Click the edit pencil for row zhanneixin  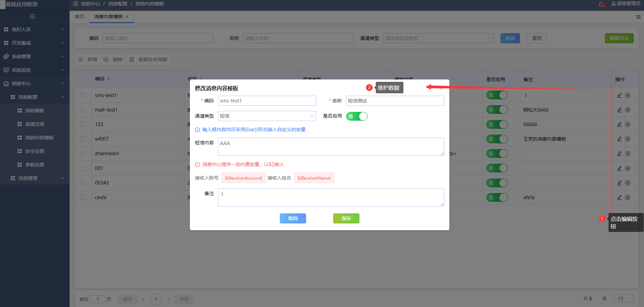(x=619, y=153)
